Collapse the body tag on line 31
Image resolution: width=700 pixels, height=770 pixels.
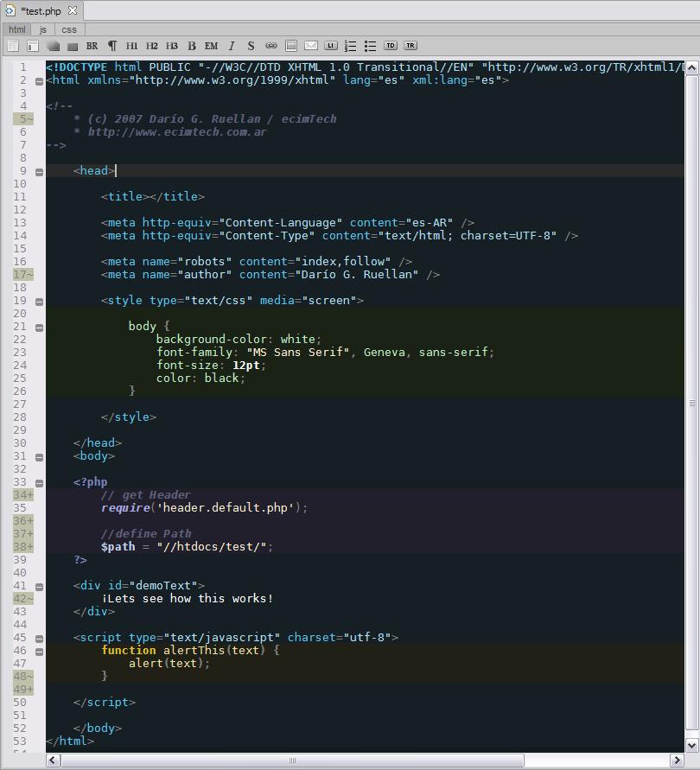(x=39, y=457)
